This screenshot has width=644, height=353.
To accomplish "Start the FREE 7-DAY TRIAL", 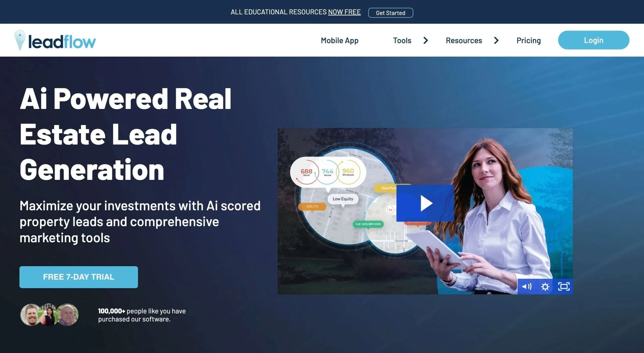I will [78, 277].
